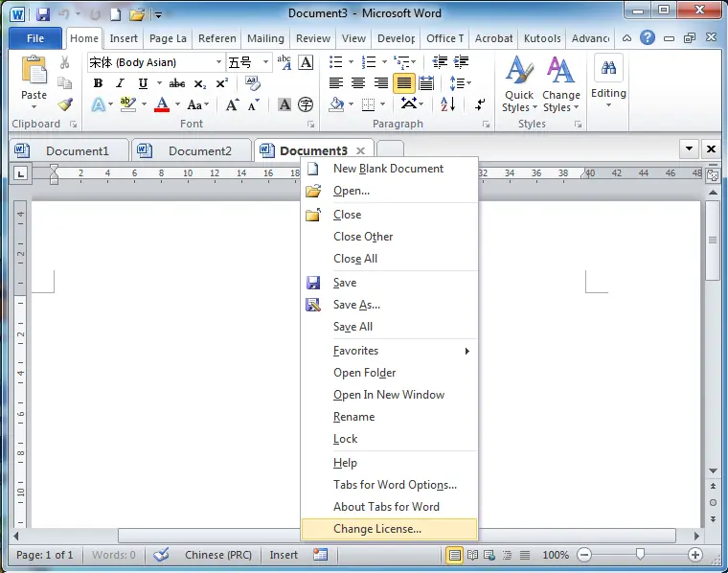
Task: Click the Save icon in Quick Access Toolbar
Action: click(43, 14)
